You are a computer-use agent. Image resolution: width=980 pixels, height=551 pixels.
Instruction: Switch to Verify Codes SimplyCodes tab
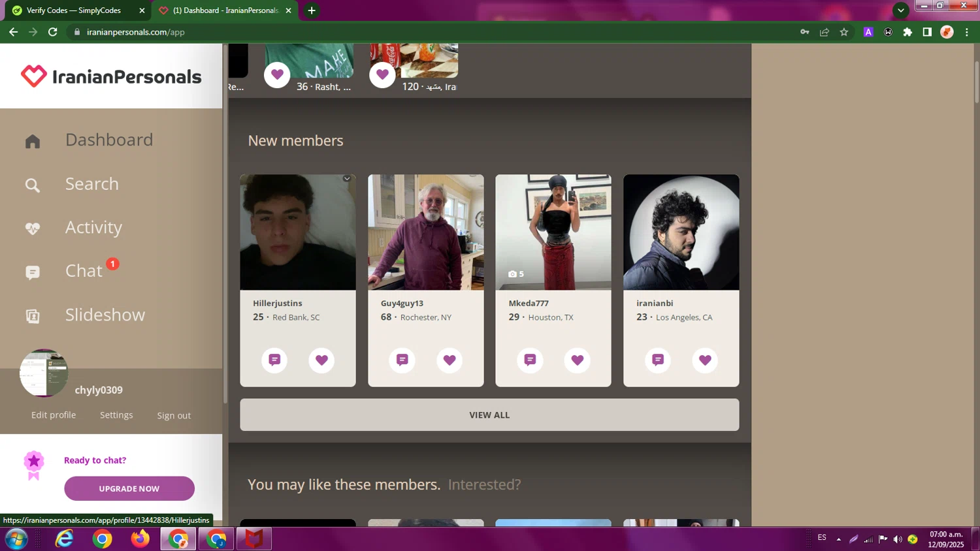tap(77, 10)
